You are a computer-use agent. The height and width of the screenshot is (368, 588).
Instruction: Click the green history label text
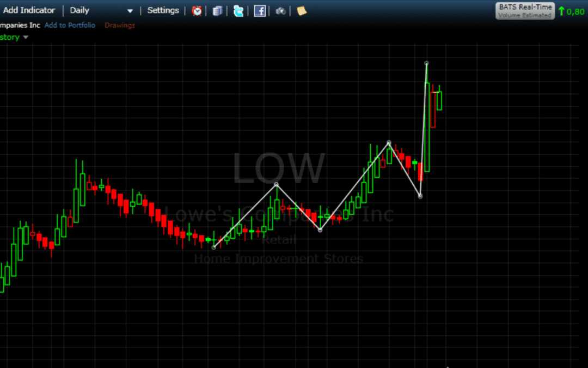[10, 37]
